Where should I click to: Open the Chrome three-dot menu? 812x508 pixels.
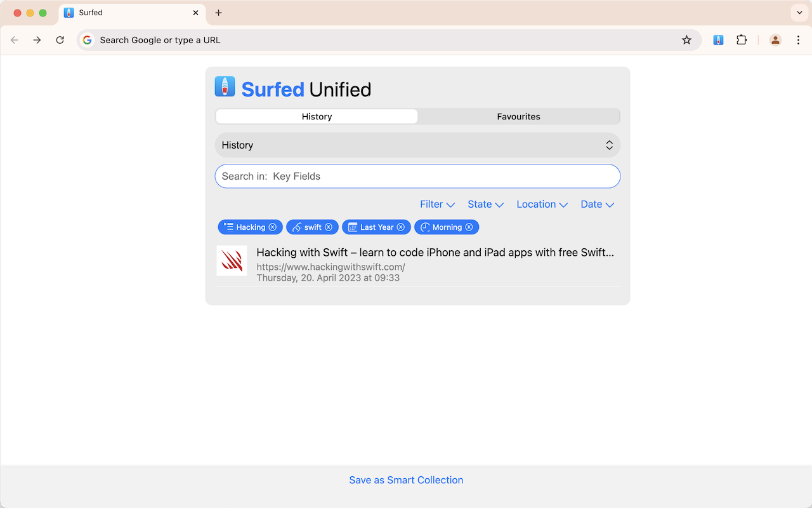(798, 40)
